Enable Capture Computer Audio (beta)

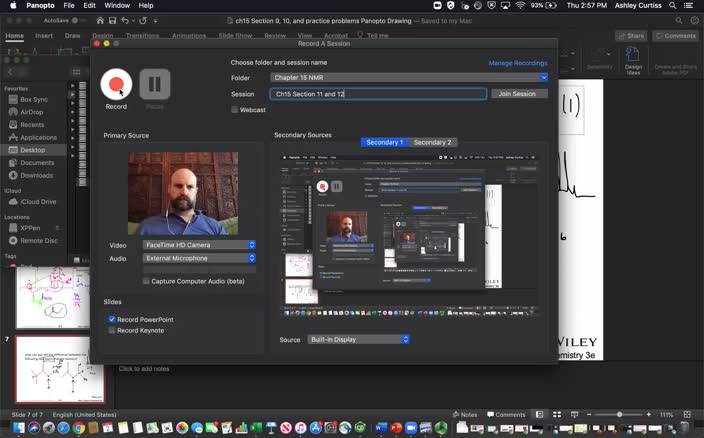click(146, 281)
